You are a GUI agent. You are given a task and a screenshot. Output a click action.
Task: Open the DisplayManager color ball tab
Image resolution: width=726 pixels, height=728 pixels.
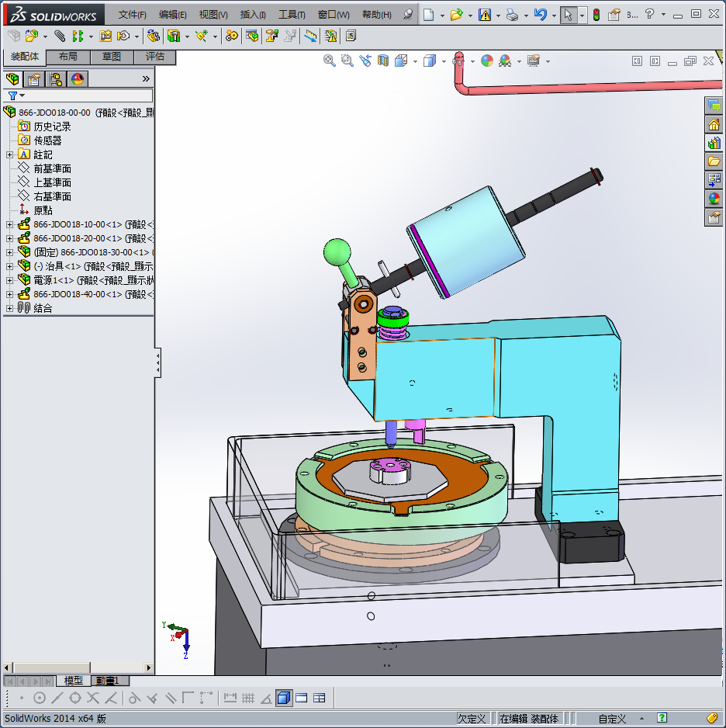click(78, 79)
